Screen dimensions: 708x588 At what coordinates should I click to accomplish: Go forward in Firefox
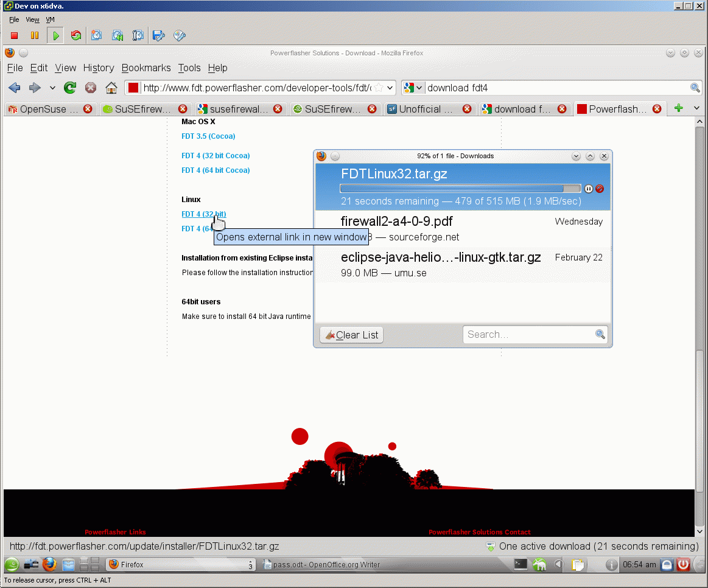coord(35,88)
